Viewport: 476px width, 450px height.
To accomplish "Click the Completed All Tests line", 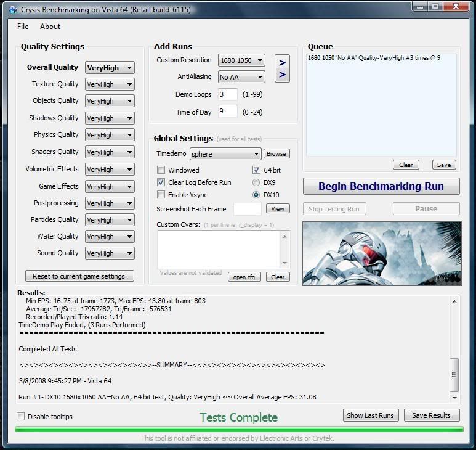I will pos(47,349).
